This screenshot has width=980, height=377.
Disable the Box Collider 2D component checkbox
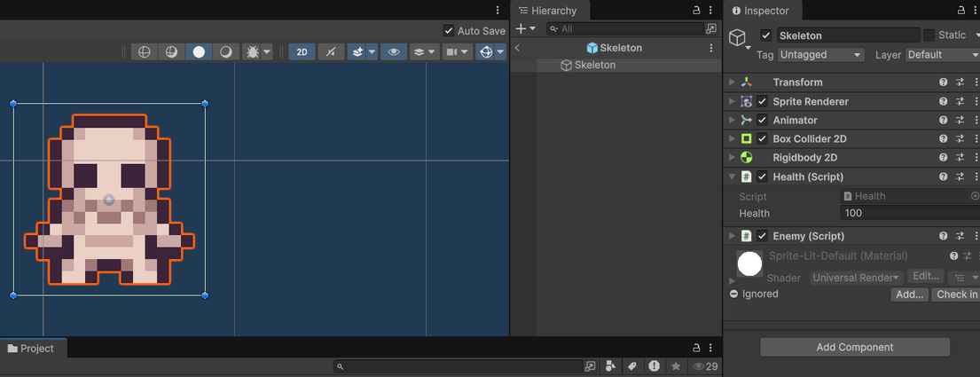762,139
